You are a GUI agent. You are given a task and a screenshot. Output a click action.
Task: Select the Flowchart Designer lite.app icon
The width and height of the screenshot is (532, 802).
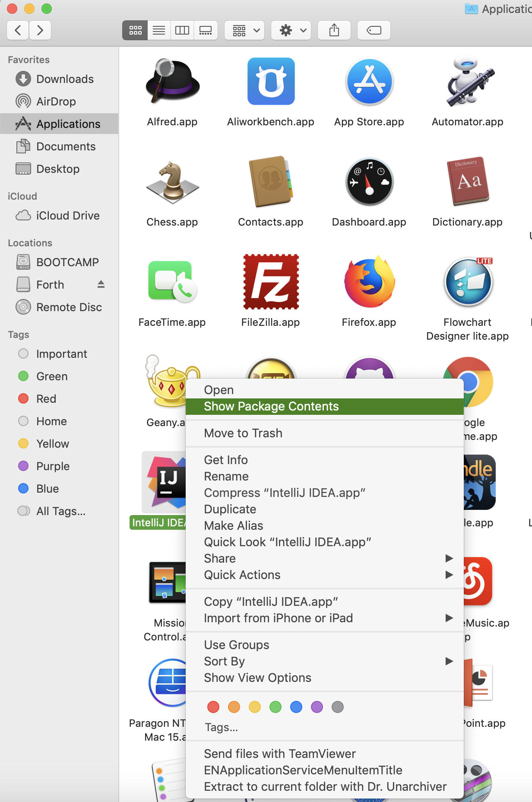[468, 282]
